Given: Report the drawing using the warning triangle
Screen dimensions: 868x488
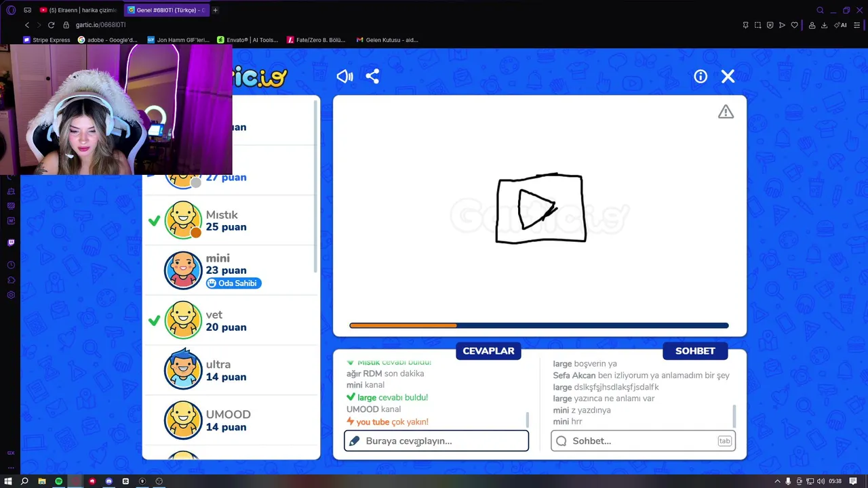Looking at the screenshot, I should click(726, 112).
